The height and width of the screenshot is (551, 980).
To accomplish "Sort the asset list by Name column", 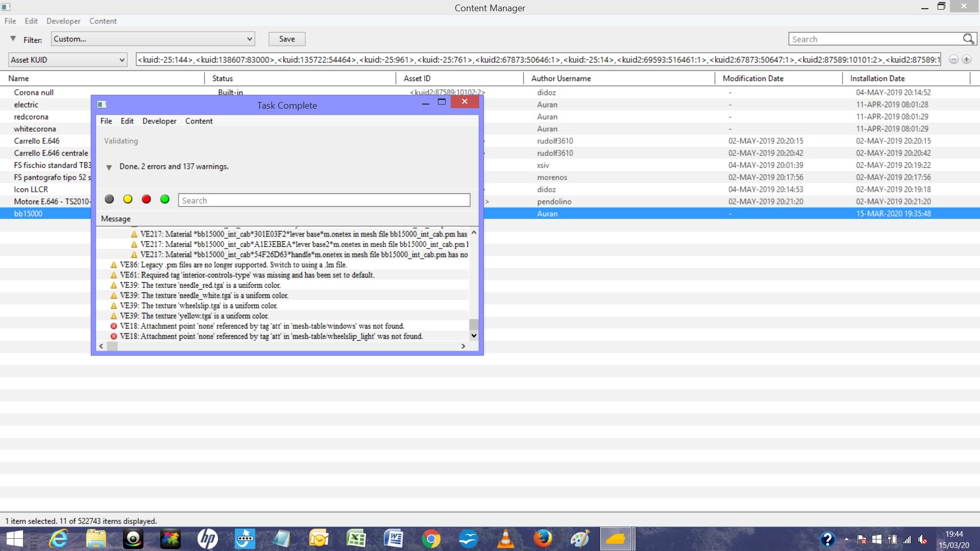I will tap(102, 78).
